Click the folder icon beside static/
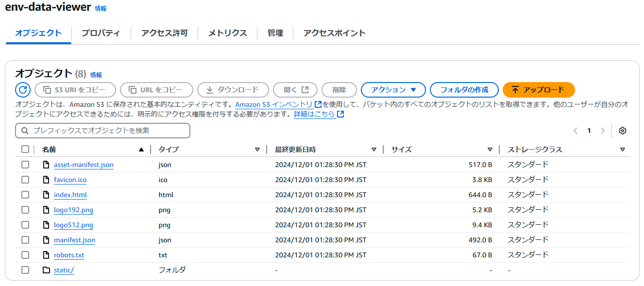 point(46,270)
